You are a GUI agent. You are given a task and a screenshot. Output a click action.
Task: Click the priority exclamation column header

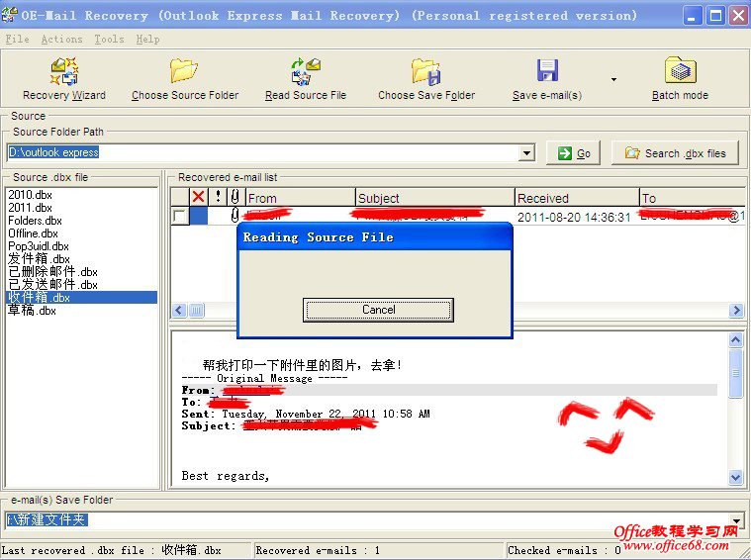(218, 197)
